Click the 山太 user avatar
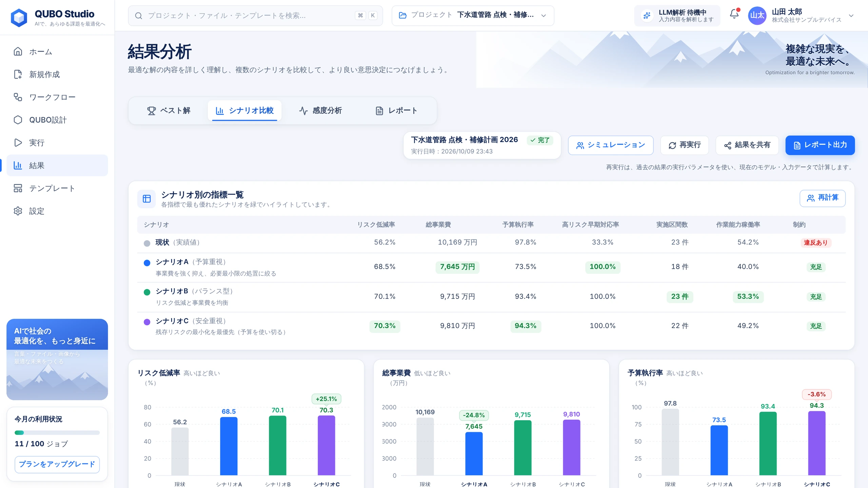The height and width of the screenshot is (488, 868). click(x=757, y=16)
